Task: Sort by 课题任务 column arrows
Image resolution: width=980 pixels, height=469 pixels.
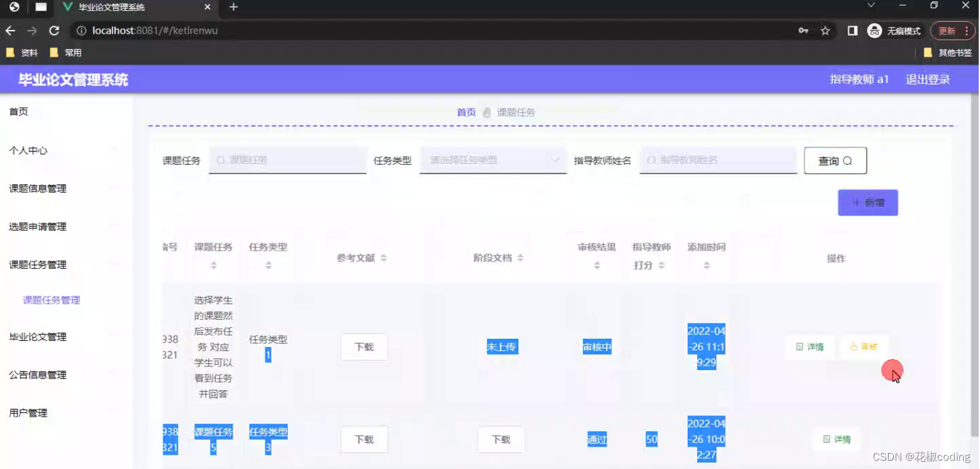Action: (x=214, y=265)
